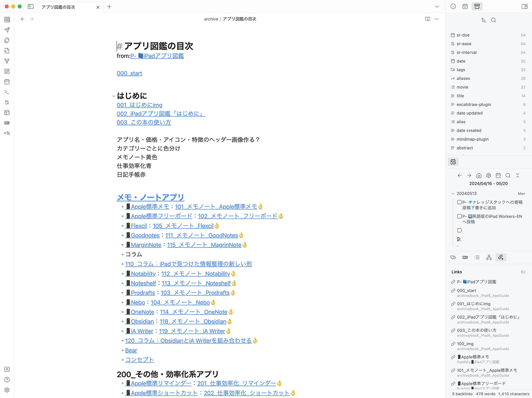Switch note to reading view
Viewport: 532px width, 398px height.
point(427,19)
